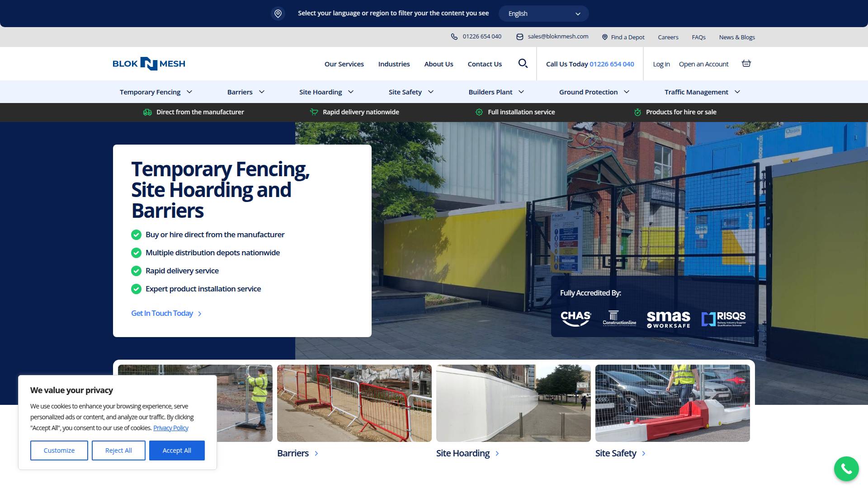Select About Us in the navigation
This screenshot has width=868, height=488.
click(438, 64)
